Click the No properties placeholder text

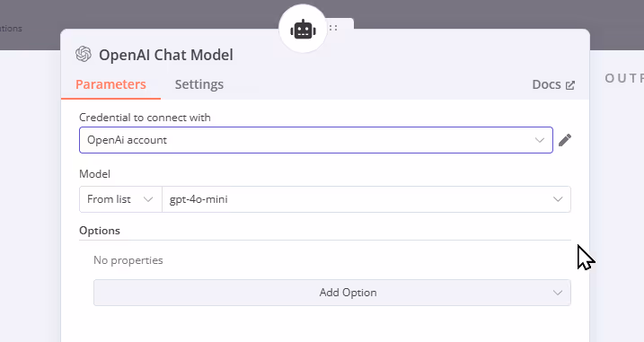(128, 260)
